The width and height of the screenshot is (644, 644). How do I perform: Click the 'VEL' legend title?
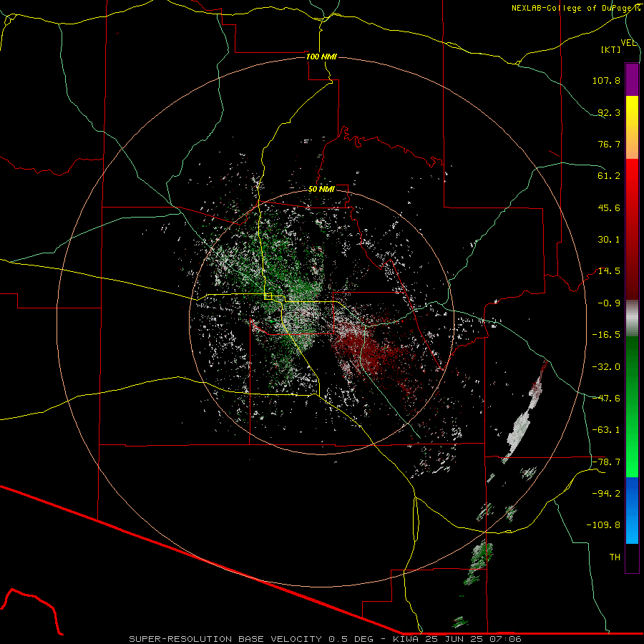tap(629, 43)
